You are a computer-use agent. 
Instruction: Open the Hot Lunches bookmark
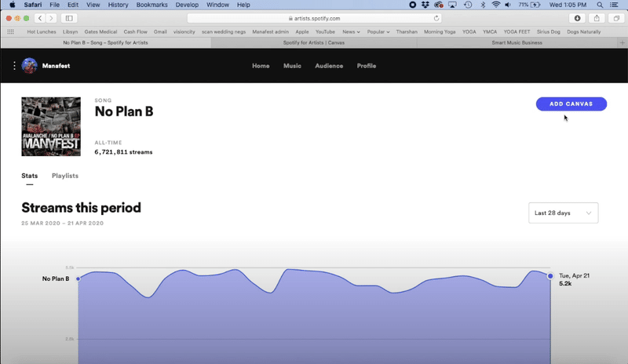[x=42, y=31]
